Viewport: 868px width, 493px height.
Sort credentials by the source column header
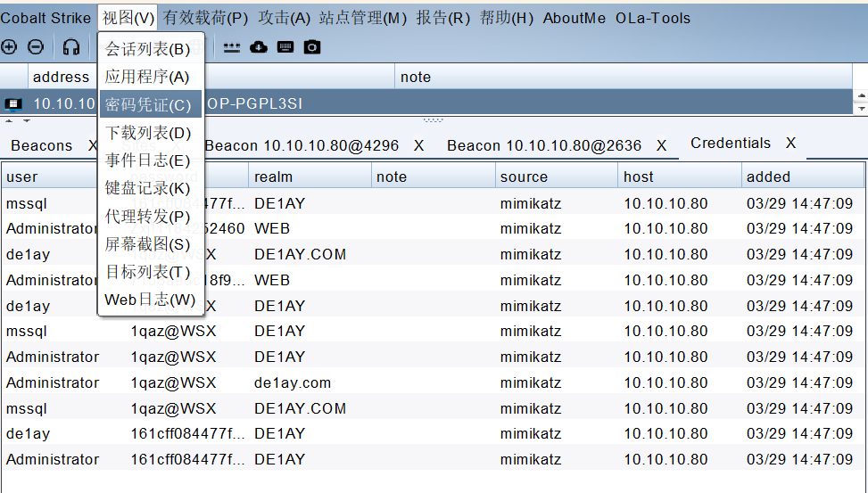click(557, 177)
